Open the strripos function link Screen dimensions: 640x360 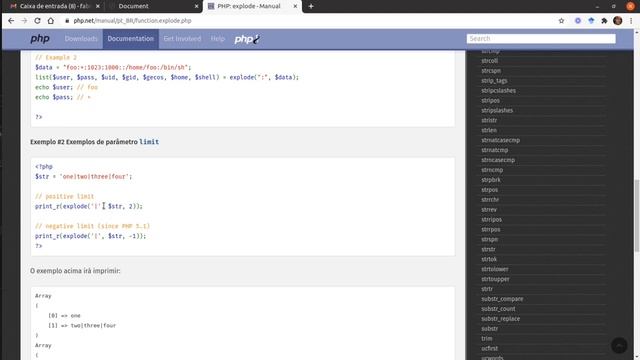(491, 220)
